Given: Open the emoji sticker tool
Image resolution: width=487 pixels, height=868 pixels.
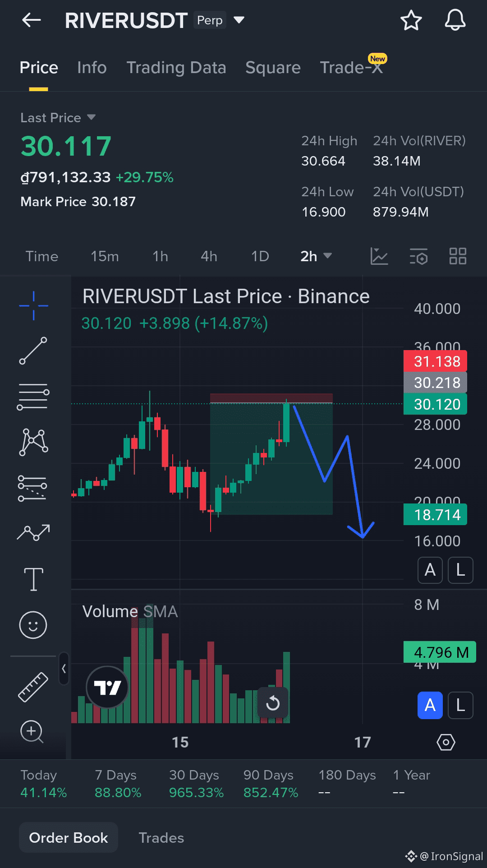Looking at the screenshot, I should (33, 625).
